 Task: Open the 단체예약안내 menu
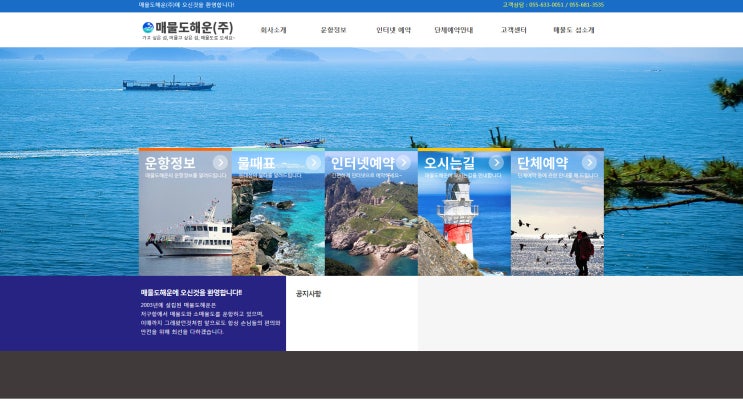(x=453, y=30)
